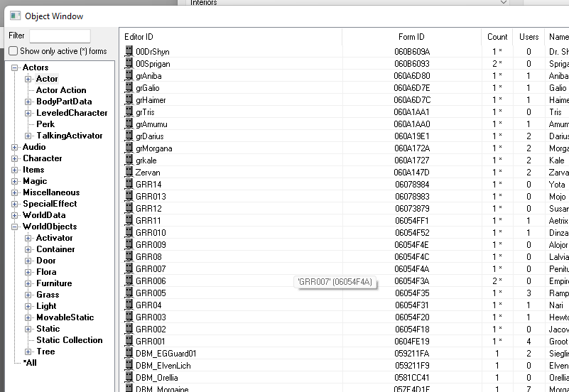Viewport: 569px width, 392px height.
Task: Click the actor icon beside GRR007
Action: (129, 268)
